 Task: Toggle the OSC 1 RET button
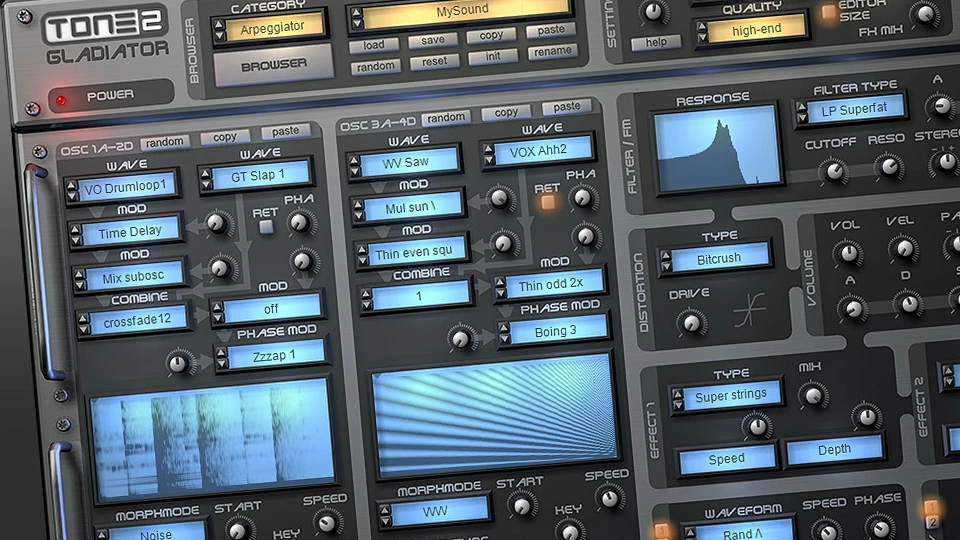click(266, 226)
